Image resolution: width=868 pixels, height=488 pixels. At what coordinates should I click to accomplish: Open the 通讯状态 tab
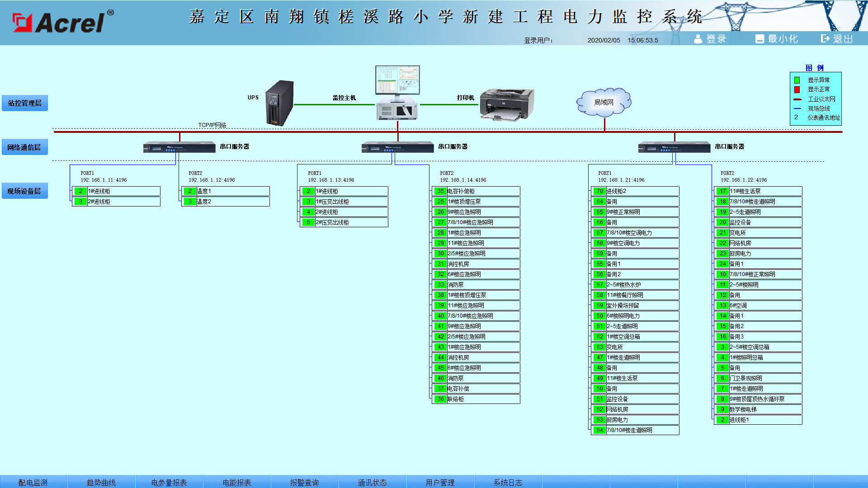tap(372, 482)
